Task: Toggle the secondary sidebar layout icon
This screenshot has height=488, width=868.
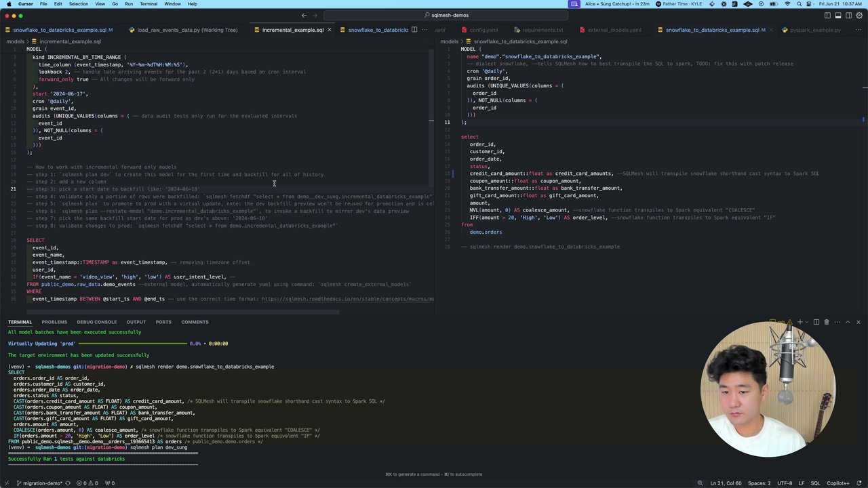Action: pos(848,16)
